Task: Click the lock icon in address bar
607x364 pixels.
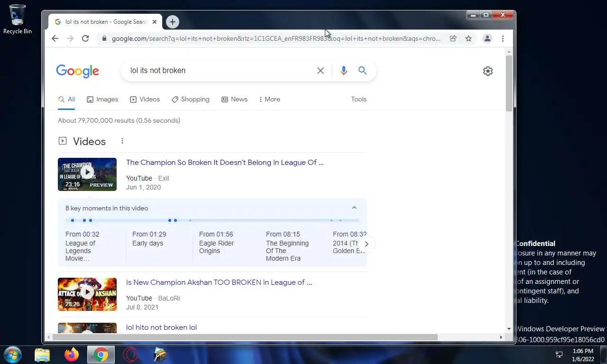Action: (104, 38)
